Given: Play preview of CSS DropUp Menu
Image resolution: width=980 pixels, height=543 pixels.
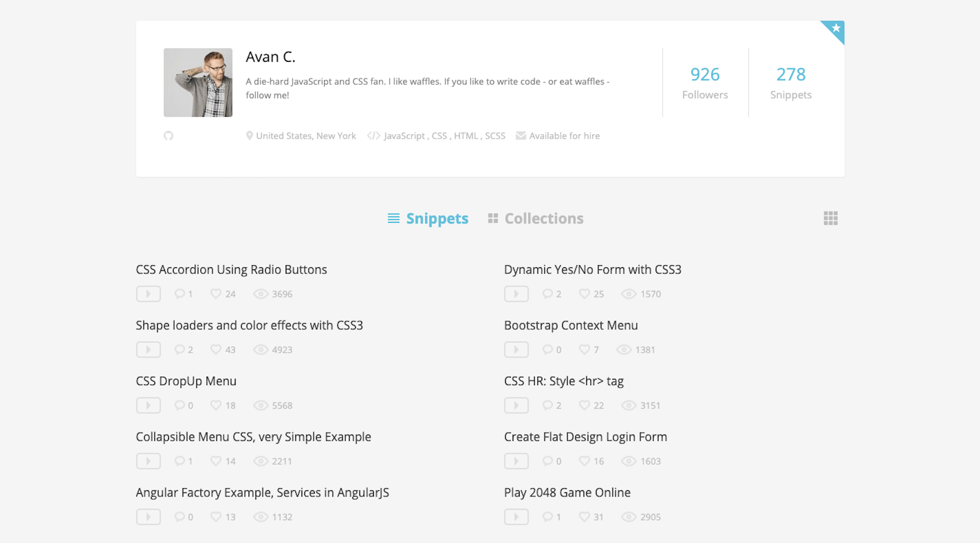Looking at the screenshot, I should 148,405.
